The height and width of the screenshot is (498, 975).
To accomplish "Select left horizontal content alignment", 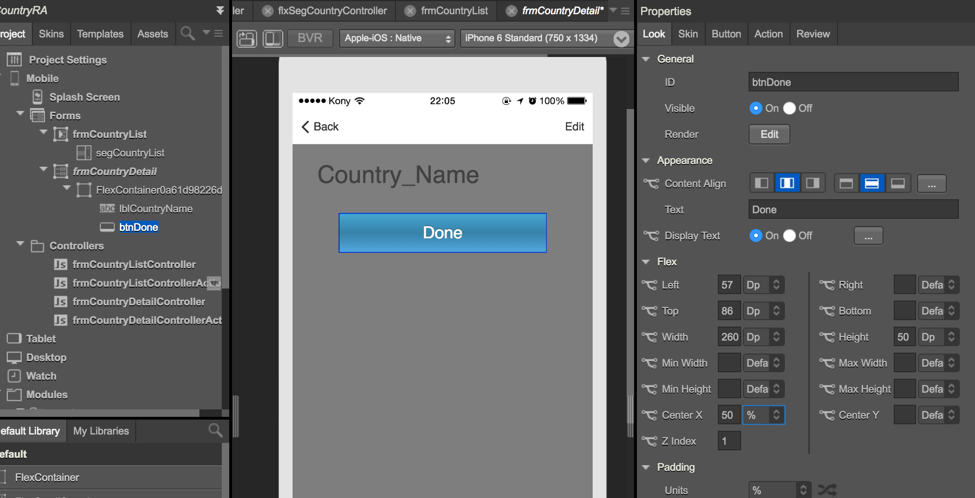I will [x=762, y=183].
